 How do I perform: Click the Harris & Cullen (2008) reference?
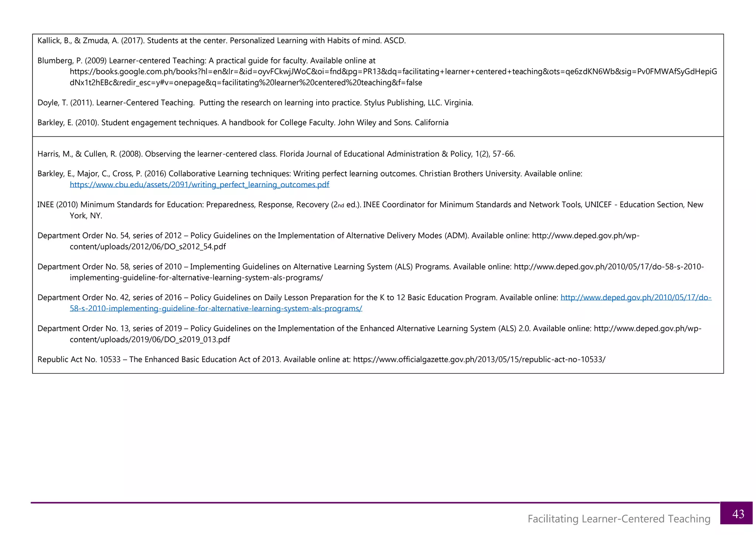tap(276, 154)
